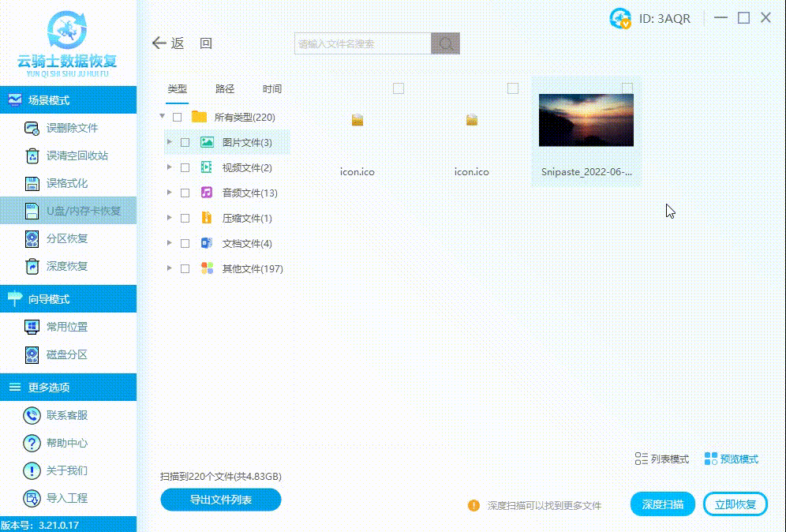
Task: Open 误删除文件 recovery icon
Action: [x=32, y=129]
